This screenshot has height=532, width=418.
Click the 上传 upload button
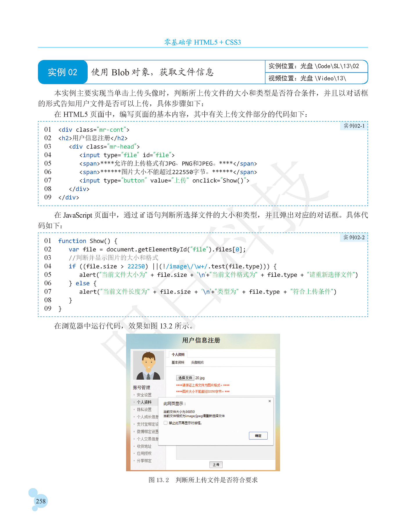pos(216,465)
